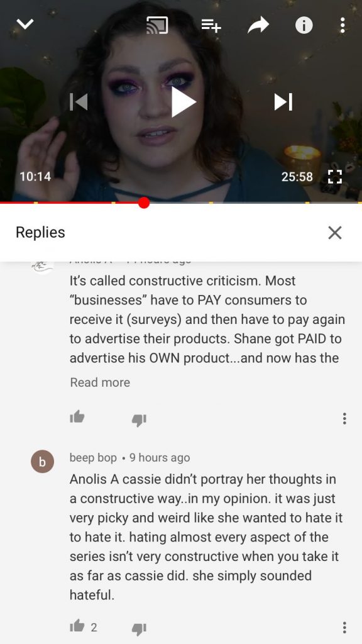This screenshot has height=644, width=362.
Task: Open the video info card icon
Action: (x=304, y=25)
